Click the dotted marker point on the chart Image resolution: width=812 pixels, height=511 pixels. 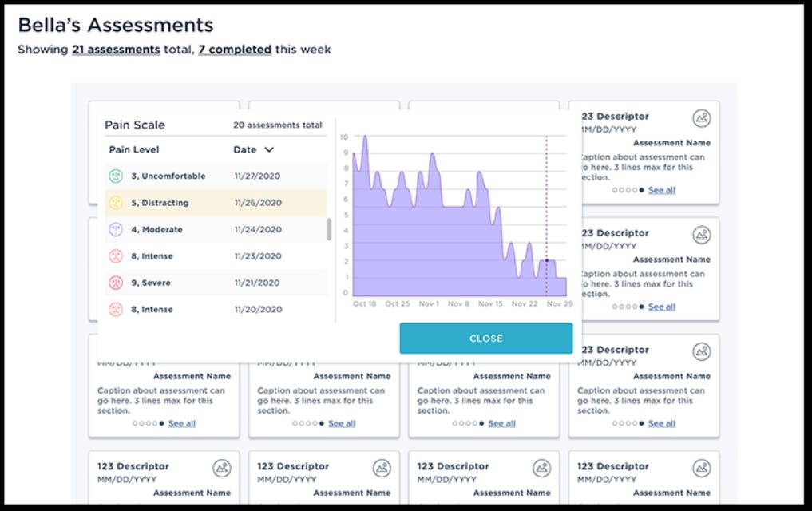(x=546, y=261)
